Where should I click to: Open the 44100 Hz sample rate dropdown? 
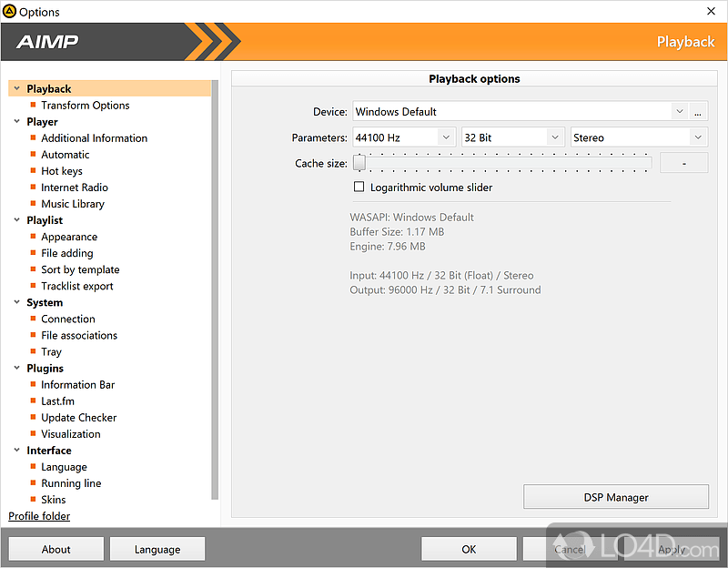(x=446, y=137)
